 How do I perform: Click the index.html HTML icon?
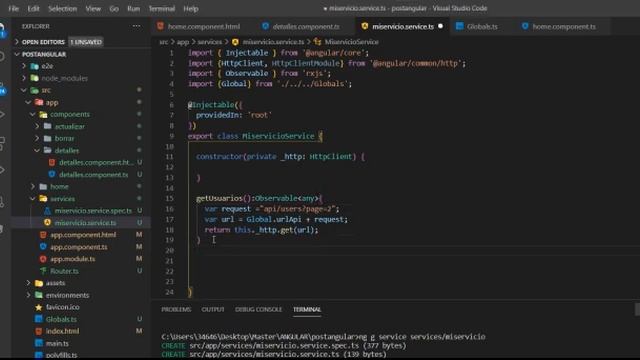(x=39, y=331)
